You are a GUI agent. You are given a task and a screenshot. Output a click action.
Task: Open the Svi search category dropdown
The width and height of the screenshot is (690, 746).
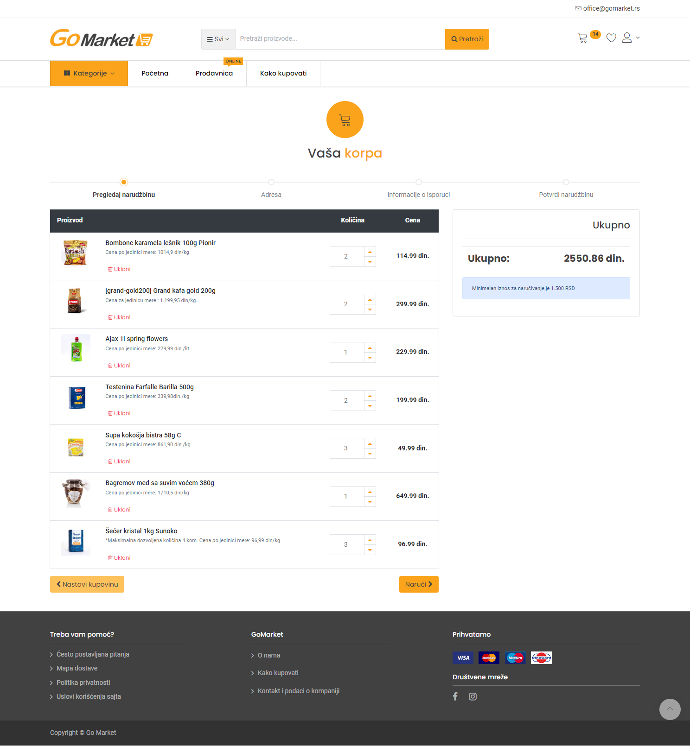[x=218, y=39]
